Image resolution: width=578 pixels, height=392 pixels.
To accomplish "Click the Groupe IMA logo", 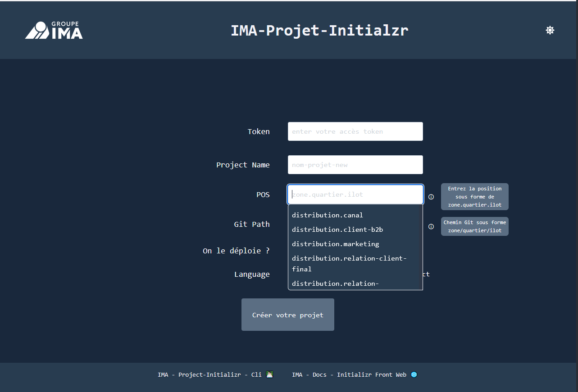I will pos(54,30).
